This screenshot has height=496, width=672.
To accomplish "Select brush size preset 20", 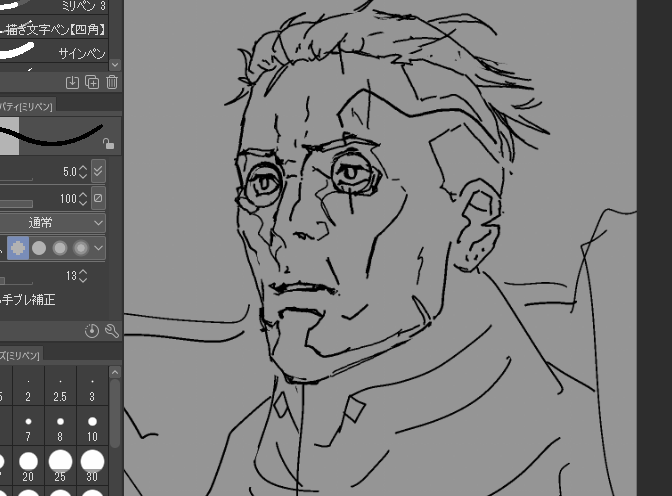I will [x=28, y=466].
